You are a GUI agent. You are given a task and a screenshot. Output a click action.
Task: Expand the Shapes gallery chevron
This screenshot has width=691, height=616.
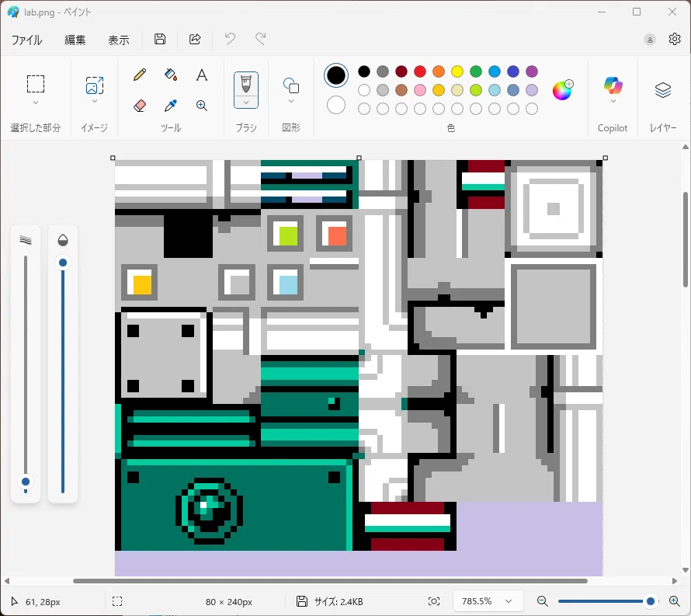pos(291,102)
